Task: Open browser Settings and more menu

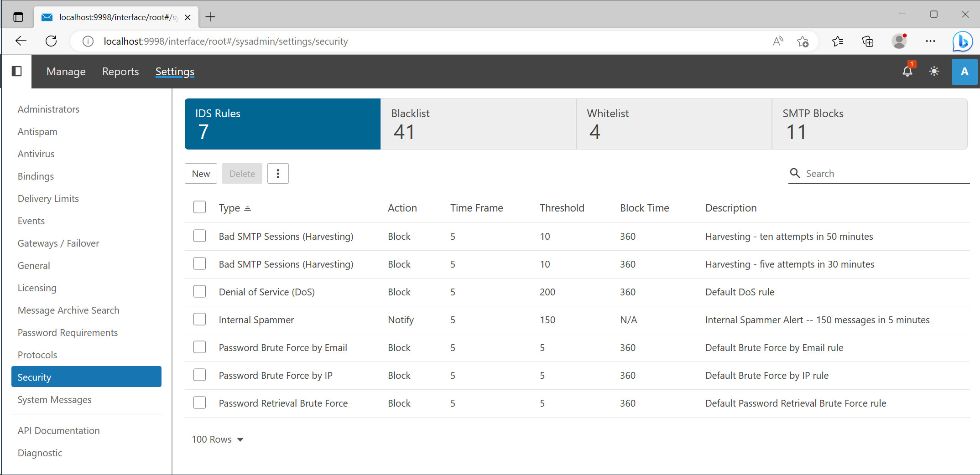Action: click(x=930, y=41)
